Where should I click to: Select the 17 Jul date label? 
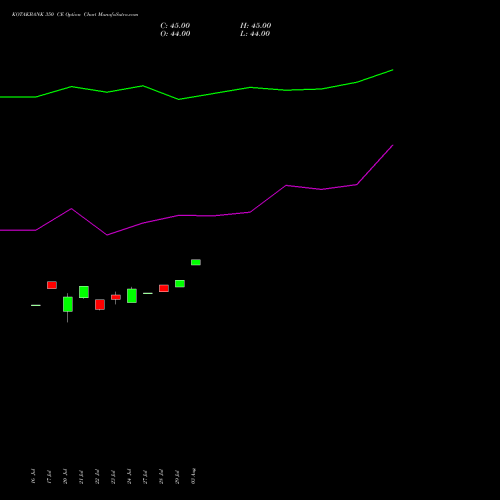(49, 476)
